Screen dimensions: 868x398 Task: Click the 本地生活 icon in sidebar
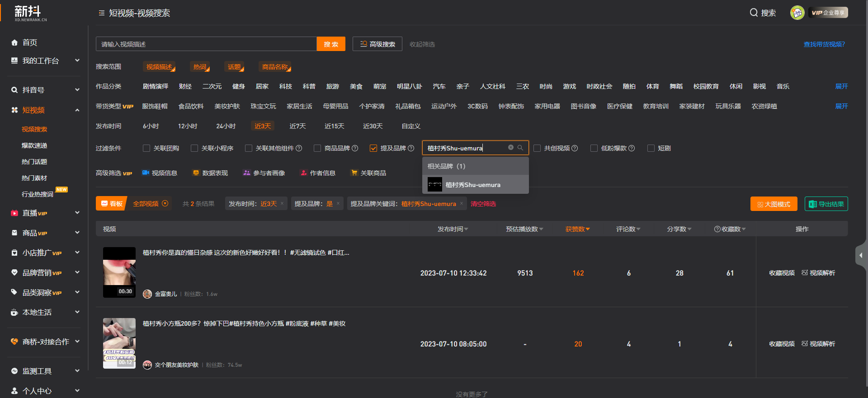(x=14, y=312)
